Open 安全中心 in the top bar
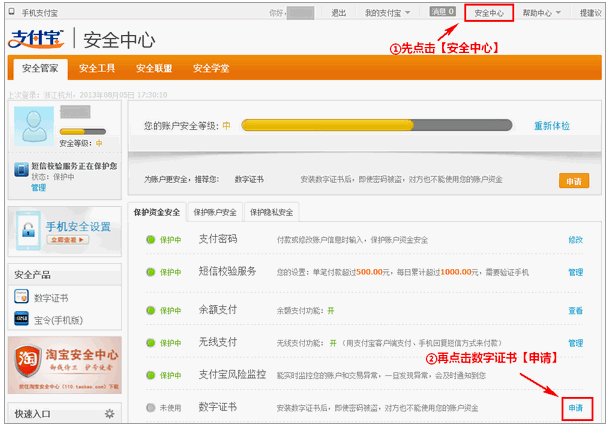Image resolution: width=611 pixels, height=434 pixels. pos(489,13)
